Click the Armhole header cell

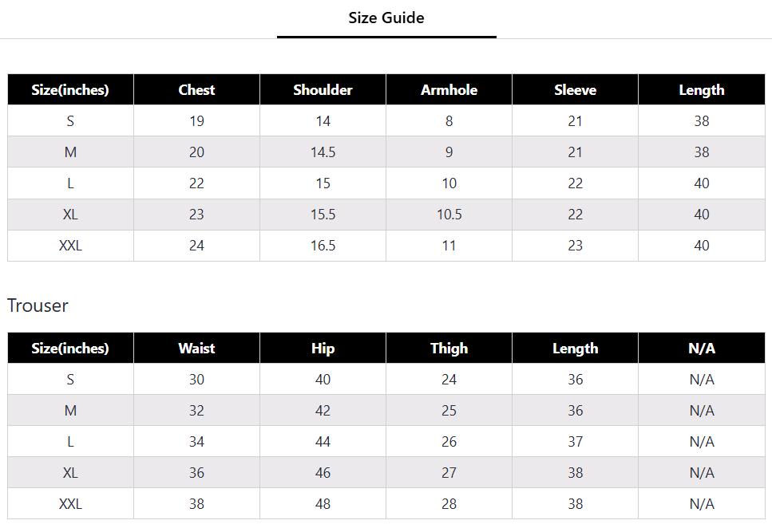(x=449, y=89)
